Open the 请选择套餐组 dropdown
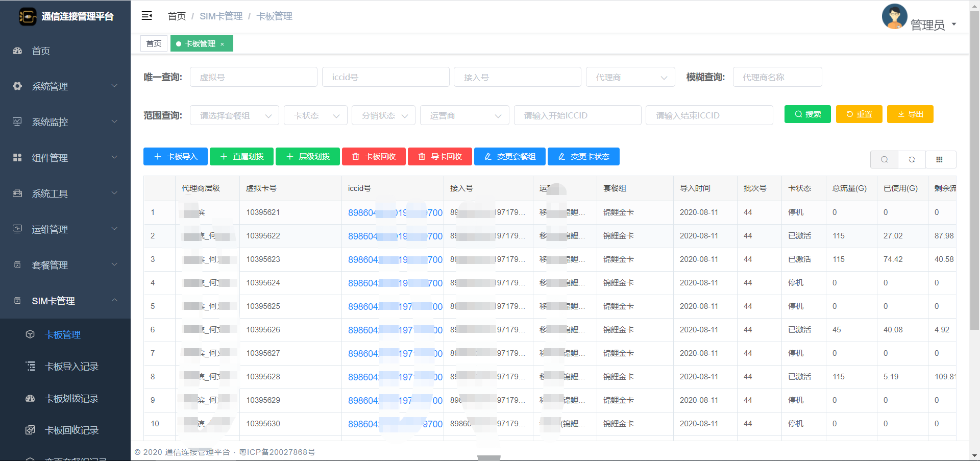 coord(234,115)
